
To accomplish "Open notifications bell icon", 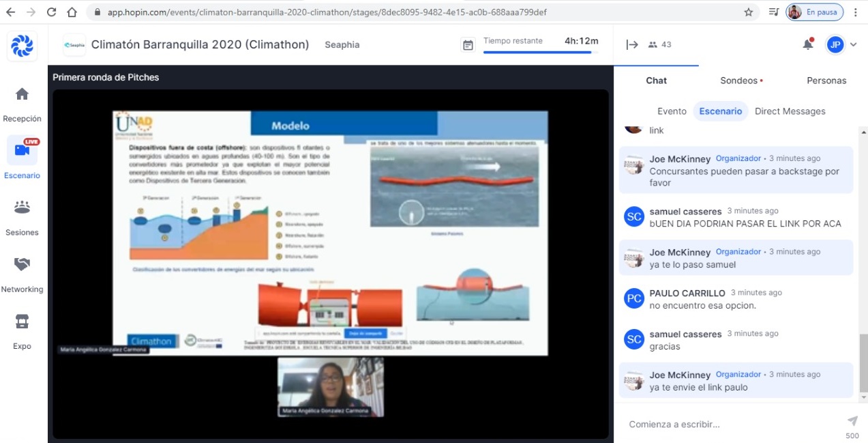I will pyautogui.click(x=808, y=44).
